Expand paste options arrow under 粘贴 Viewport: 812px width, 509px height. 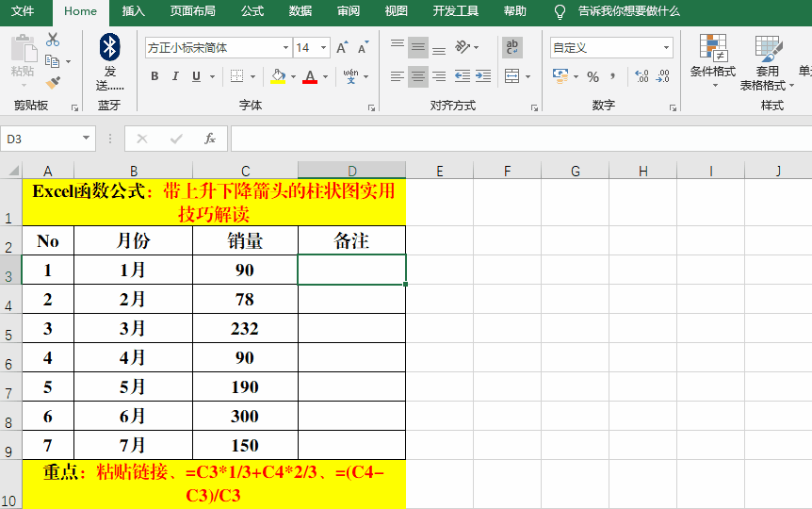[x=24, y=85]
